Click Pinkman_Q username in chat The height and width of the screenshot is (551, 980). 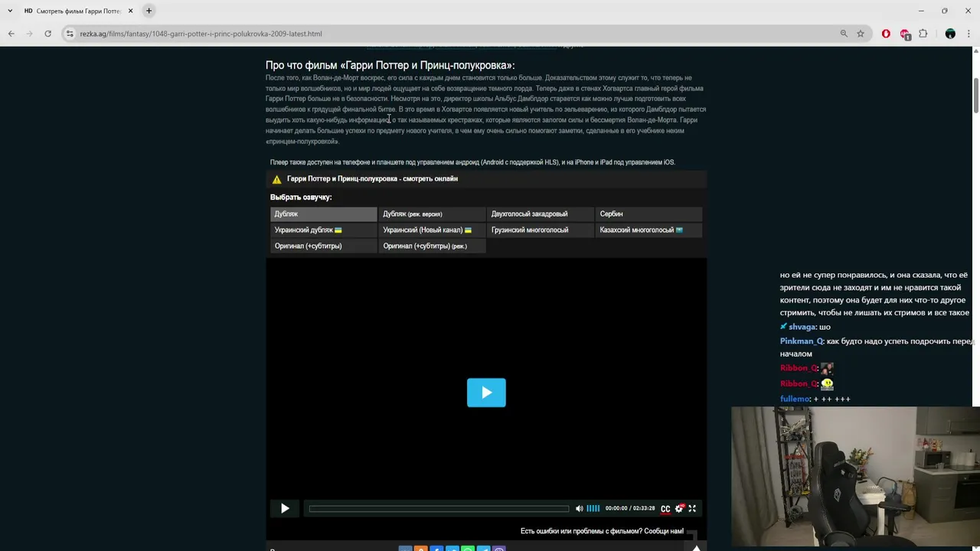pos(802,341)
